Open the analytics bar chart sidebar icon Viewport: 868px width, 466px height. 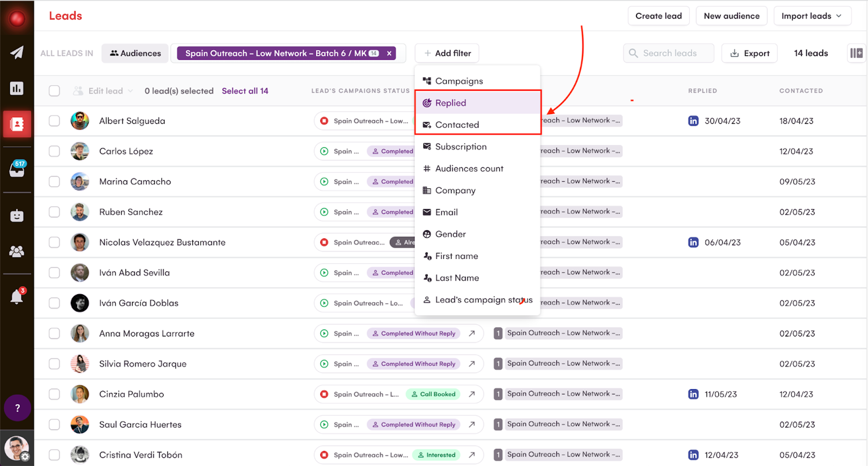[x=17, y=89]
